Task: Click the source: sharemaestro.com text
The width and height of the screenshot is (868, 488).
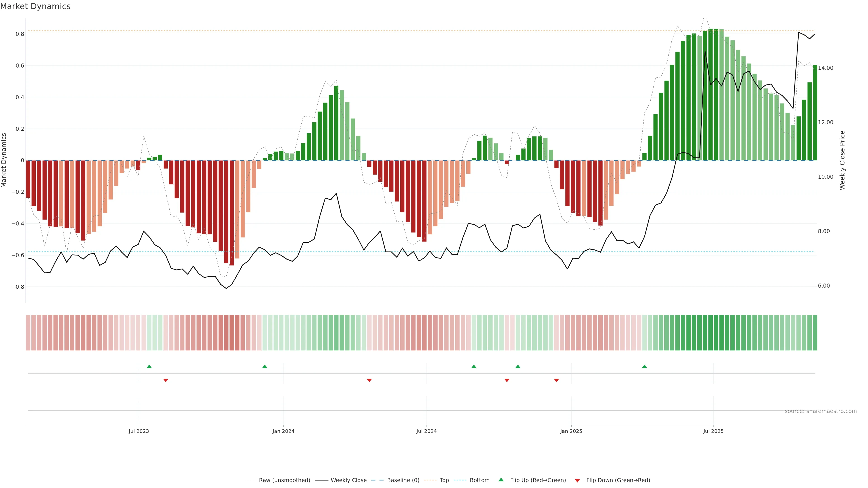Action: coord(821,411)
